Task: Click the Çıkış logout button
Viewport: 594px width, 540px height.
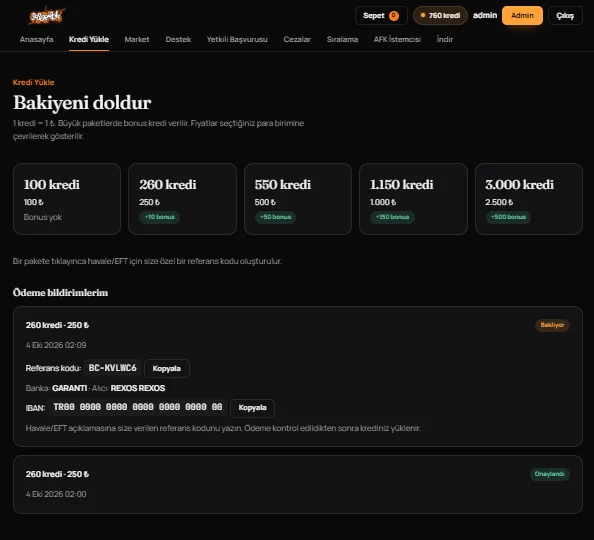Action: [x=565, y=16]
